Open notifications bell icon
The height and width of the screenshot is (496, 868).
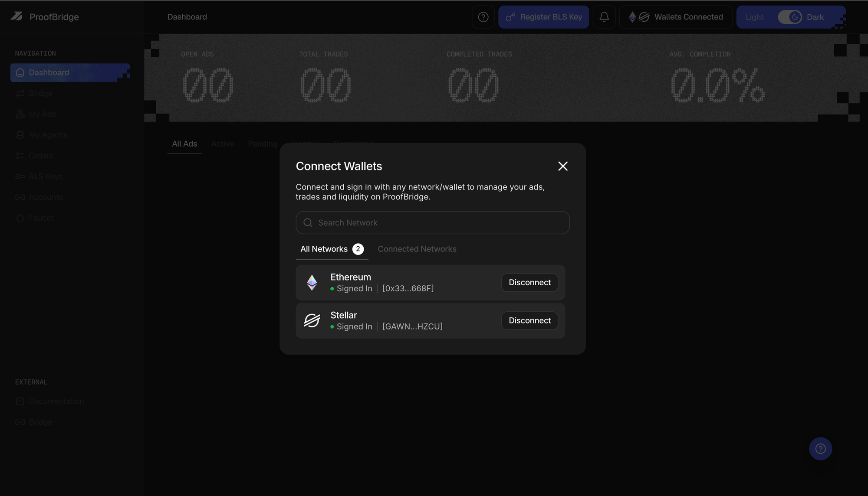[604, 17]
